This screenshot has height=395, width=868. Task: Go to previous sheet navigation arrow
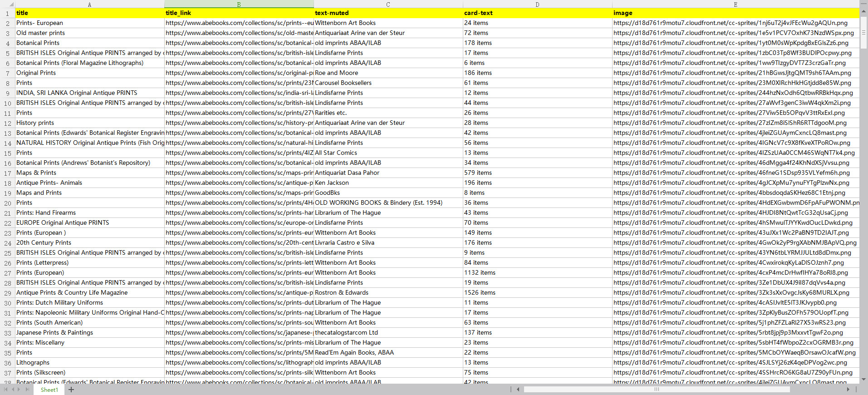pyautogui.click(x=13, y=390)
